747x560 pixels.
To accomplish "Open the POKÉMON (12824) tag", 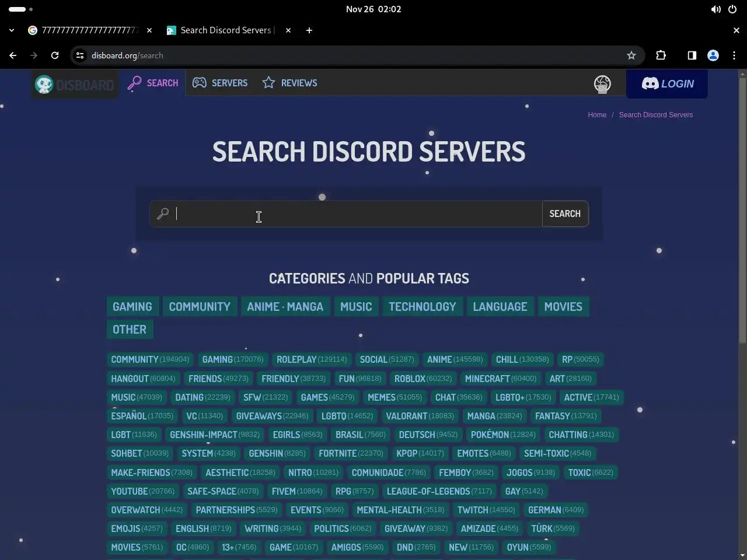I will (503, 435).
